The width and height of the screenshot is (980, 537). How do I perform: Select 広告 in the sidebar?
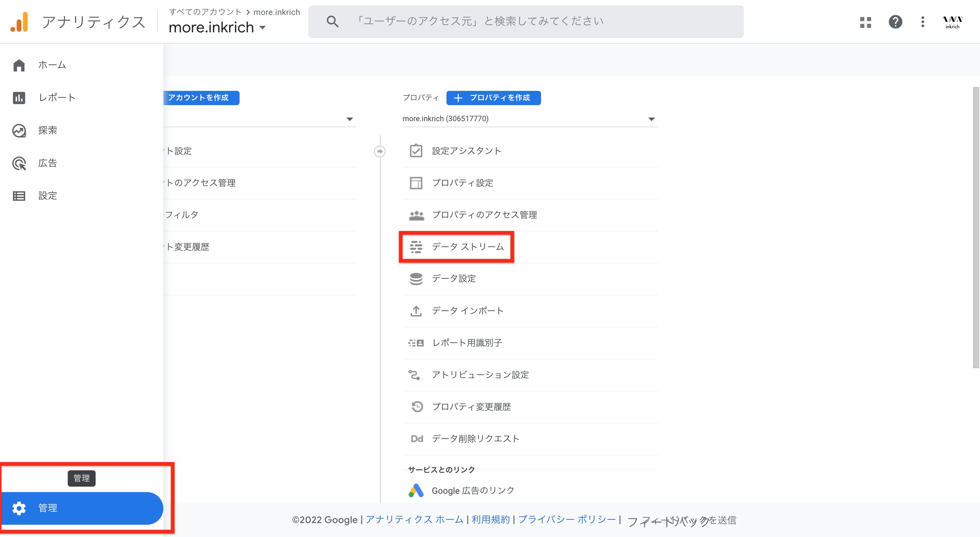click(x=48, y=163)
